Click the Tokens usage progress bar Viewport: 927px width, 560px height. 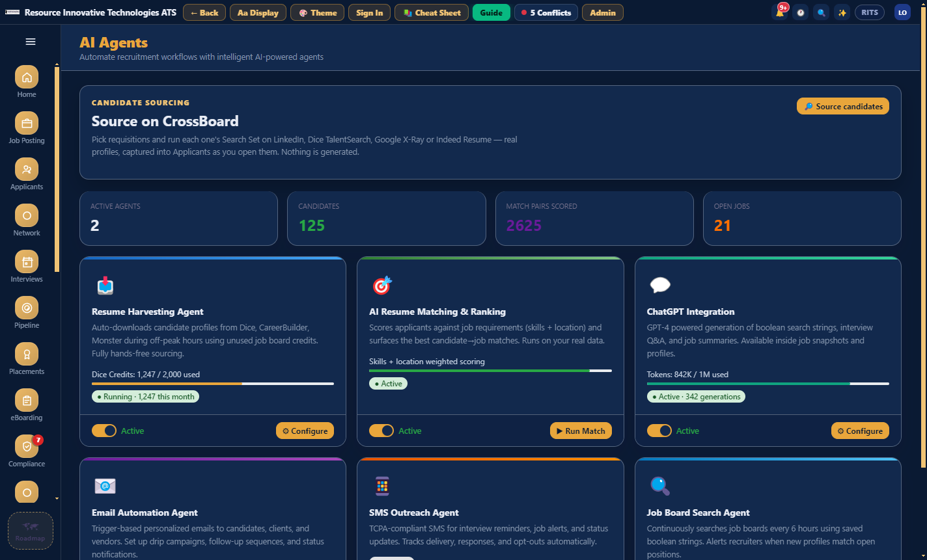pos(768,384)
